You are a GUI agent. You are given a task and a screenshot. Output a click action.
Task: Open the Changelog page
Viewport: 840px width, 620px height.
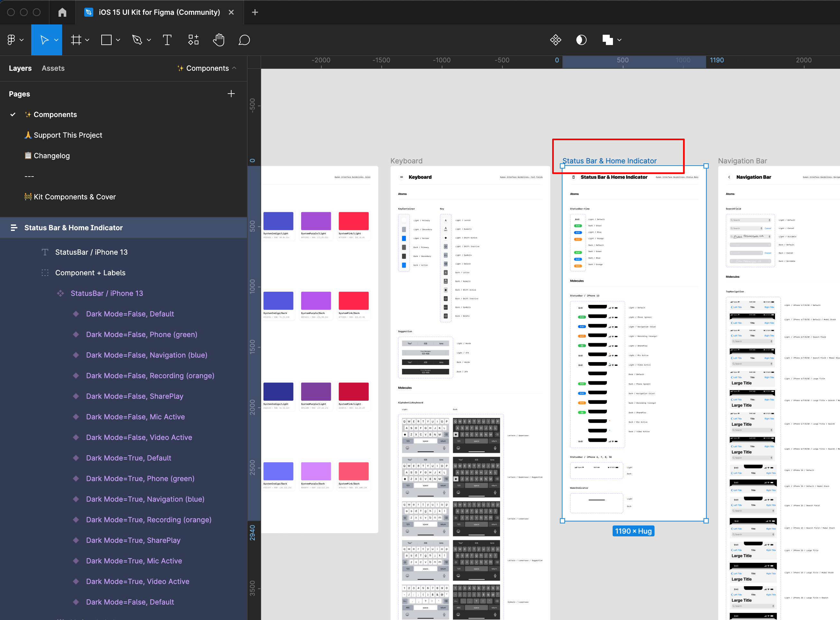(x=51, y=156)
